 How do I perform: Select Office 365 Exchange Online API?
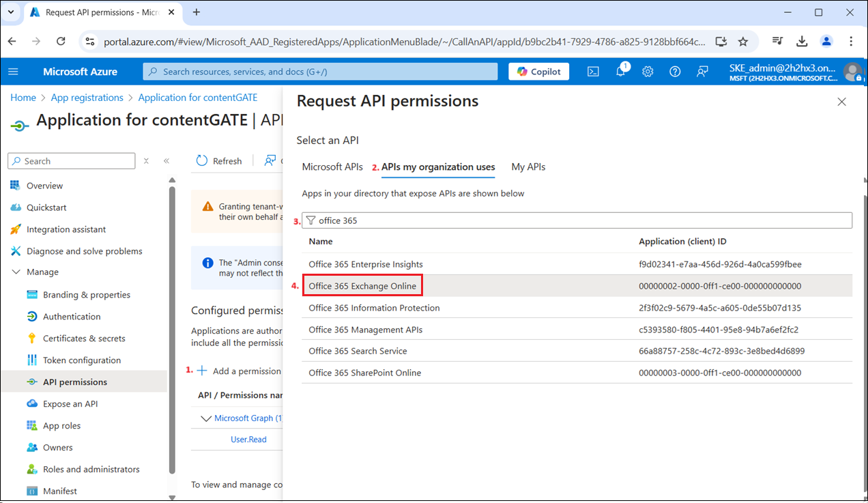pyautogui.click(x=362, y=286)
